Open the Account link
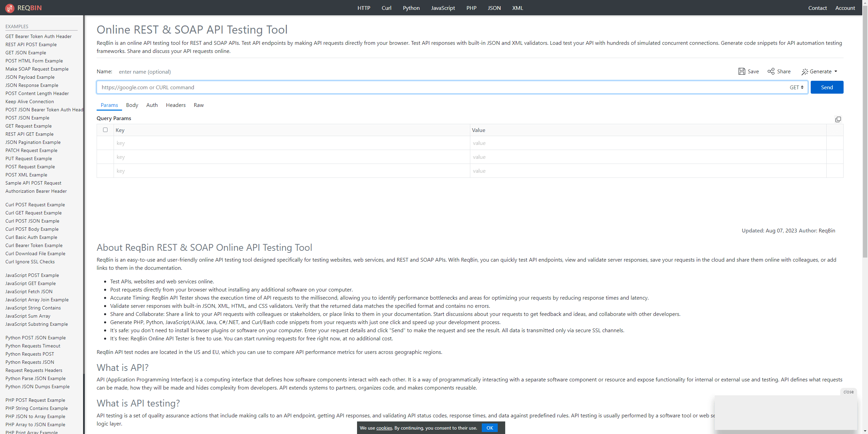868x434 pixels. [x=845, y=8]
